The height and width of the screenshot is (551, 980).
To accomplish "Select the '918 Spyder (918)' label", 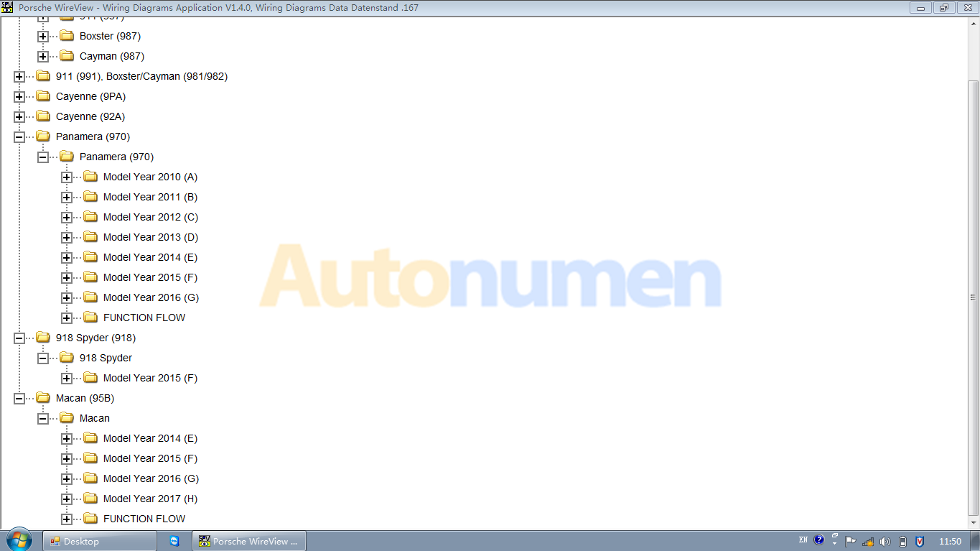I will [95, 338].
